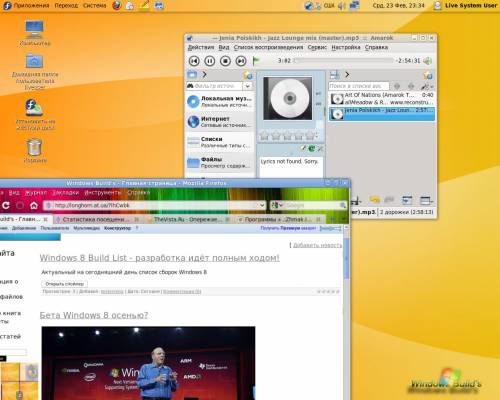The image size is (500, 400).
Task: Open the Закладки menu in Firefox
Action: pos(66,193)
